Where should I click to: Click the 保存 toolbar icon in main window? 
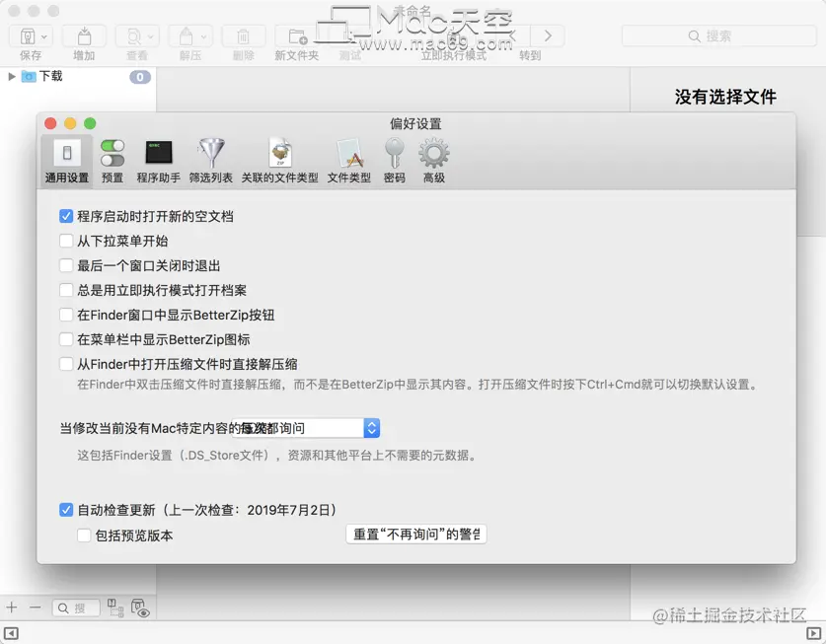pos(28,36)
